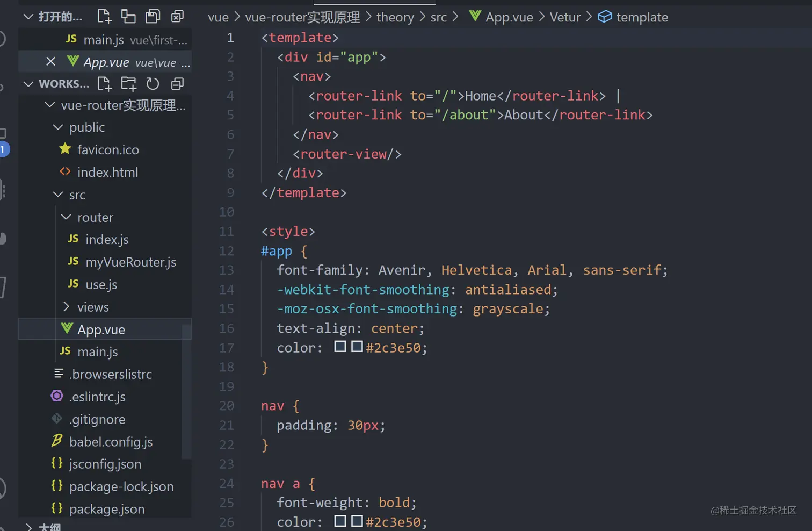The height and width of the screenshot is (531, 812).
Task: Click the New Untitled File icon in open editors
Action: coord(105,17)
